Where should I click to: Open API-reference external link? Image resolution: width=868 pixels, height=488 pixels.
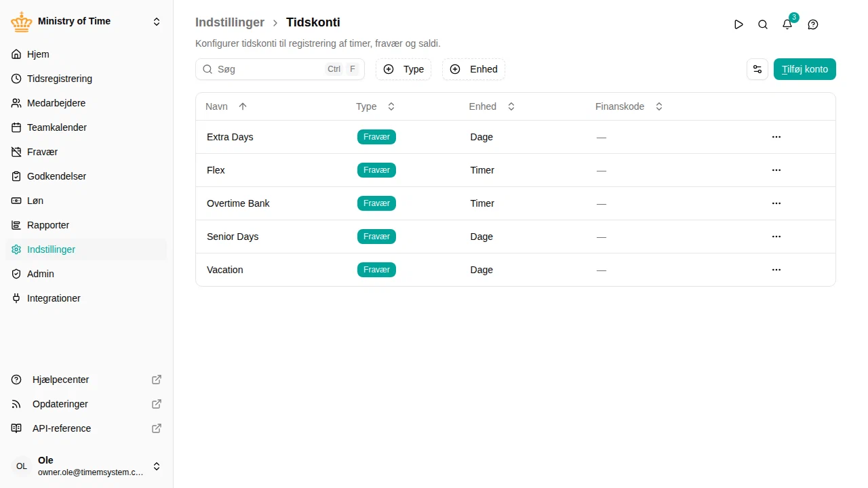pos(86,428)
